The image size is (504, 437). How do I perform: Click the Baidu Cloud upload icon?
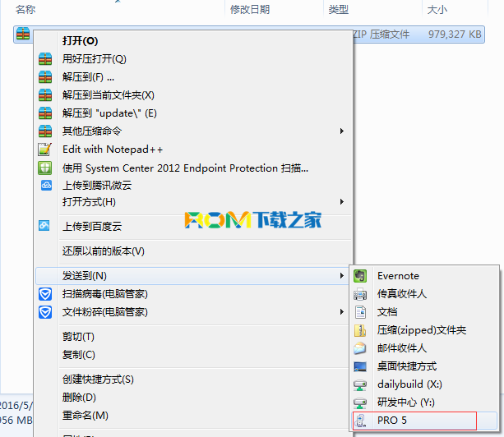click(44, 226)
